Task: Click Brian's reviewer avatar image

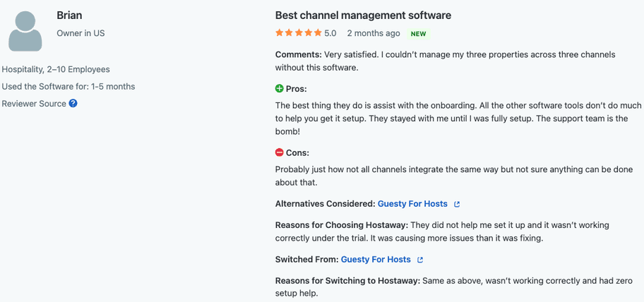Action: pyautogui.click(x=25, y=31)
